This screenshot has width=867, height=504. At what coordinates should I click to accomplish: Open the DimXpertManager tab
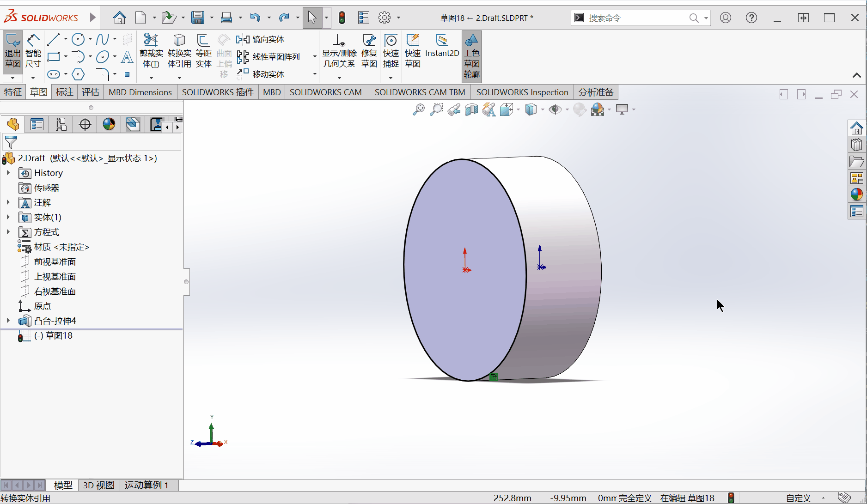point(85,124)
